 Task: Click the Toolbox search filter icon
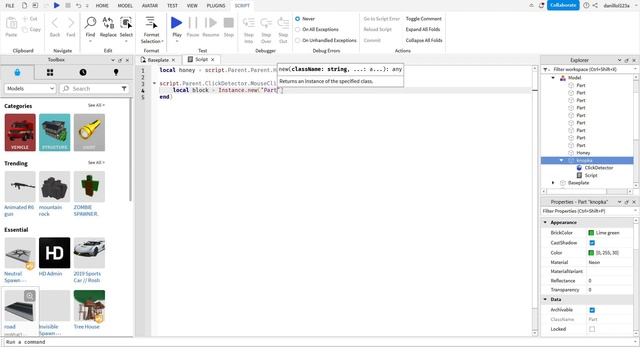pyautogui.click(x=124, y=89)
